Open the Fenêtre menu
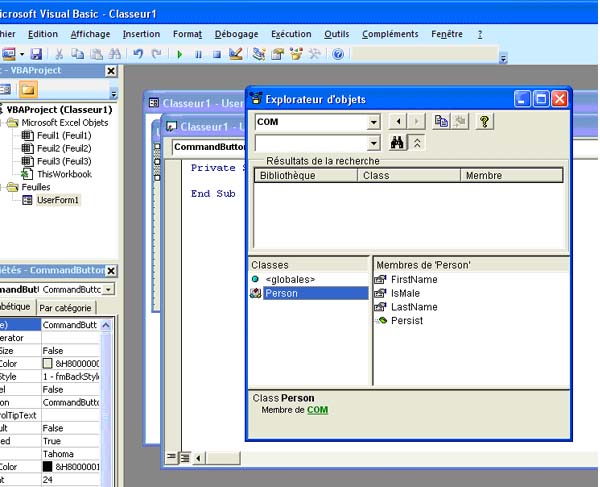 coord(447,34)
